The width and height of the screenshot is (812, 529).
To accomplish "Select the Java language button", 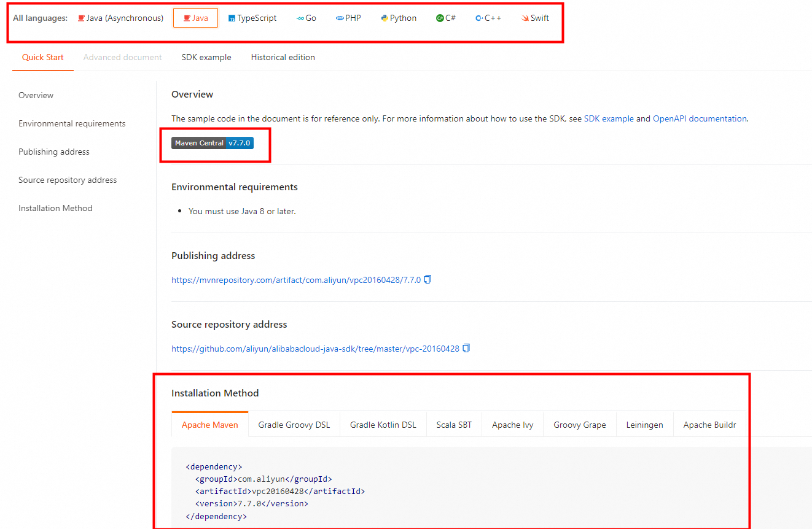I will 195,18.
